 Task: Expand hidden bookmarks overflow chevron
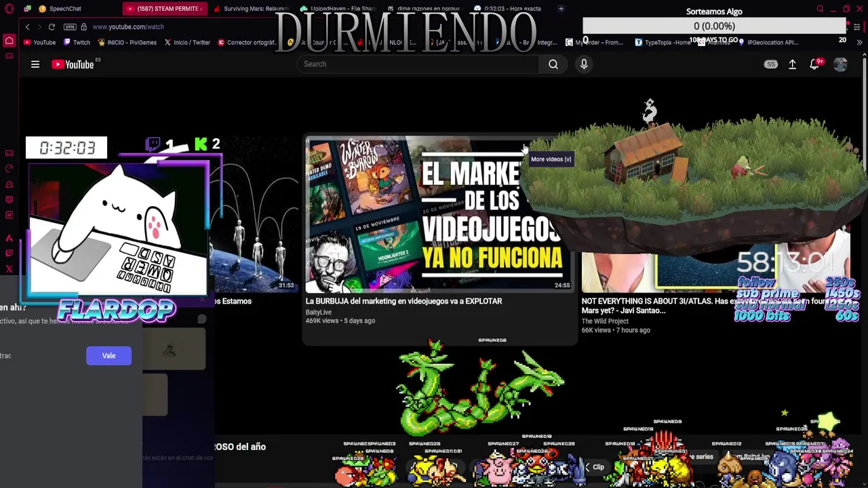[859, 42]
